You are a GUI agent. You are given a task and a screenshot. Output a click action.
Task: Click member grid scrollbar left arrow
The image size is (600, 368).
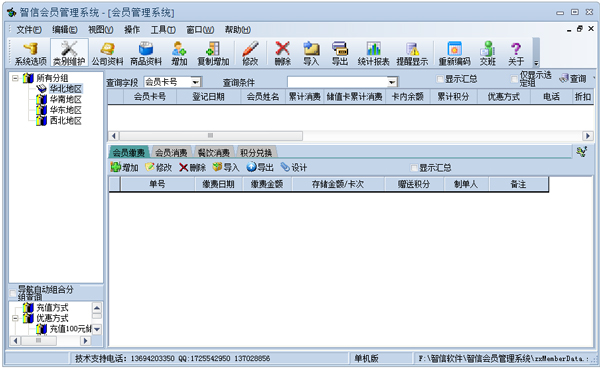tap(113, 135)
